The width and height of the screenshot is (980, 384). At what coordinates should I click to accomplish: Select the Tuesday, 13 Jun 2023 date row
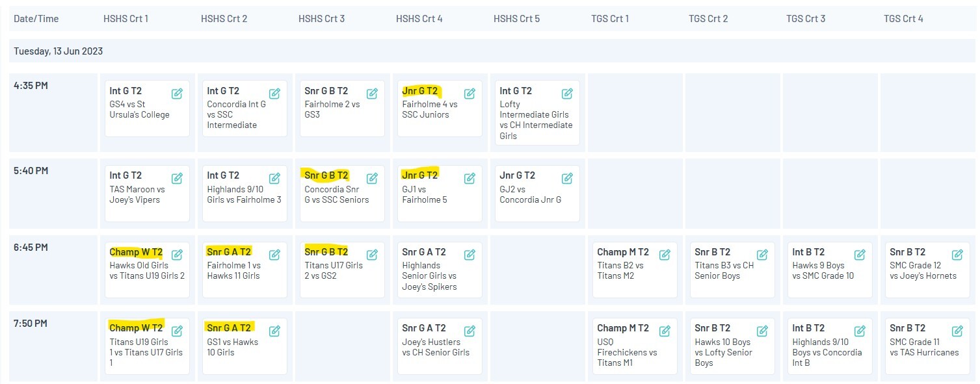click(x=59, y=51)
